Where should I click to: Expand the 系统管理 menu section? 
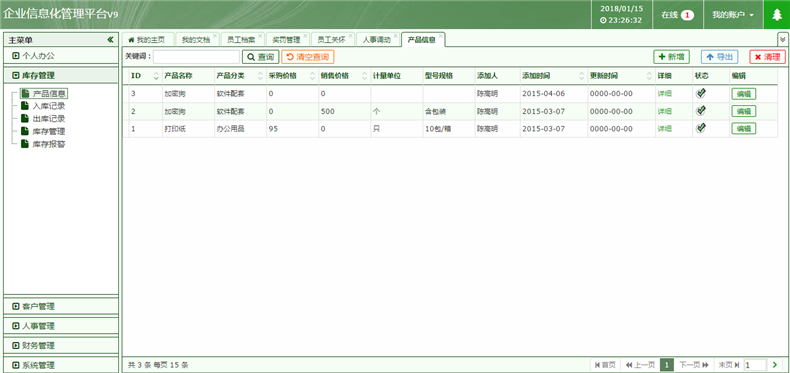61,365
